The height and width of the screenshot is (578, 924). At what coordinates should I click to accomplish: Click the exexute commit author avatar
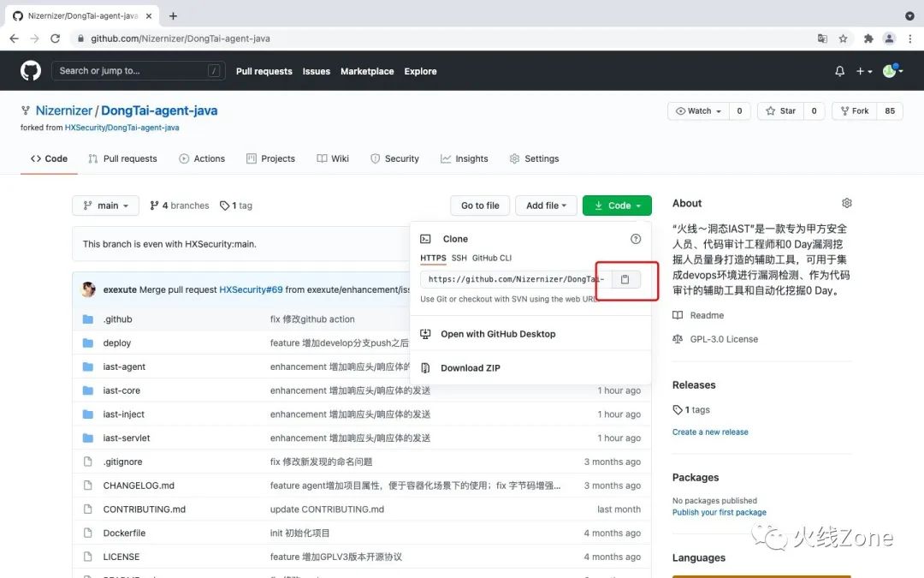tap(89, 289)
